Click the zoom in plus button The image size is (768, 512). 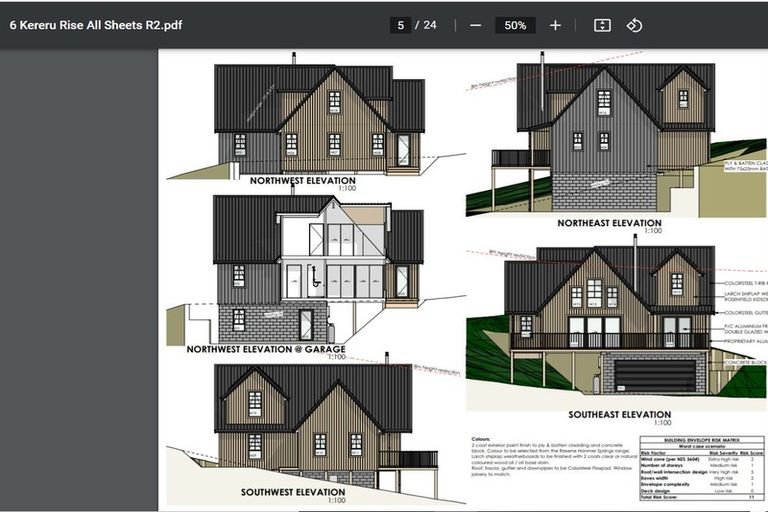point(555,25)
